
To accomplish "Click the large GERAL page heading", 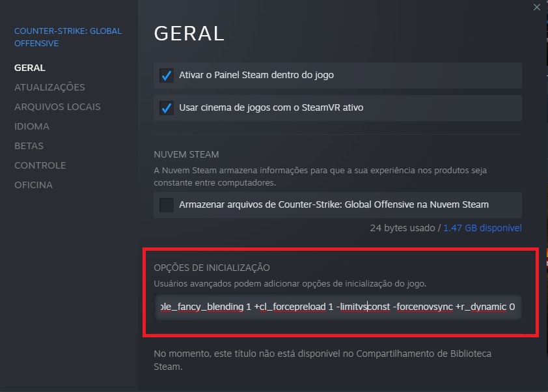I will coord(189,33).
